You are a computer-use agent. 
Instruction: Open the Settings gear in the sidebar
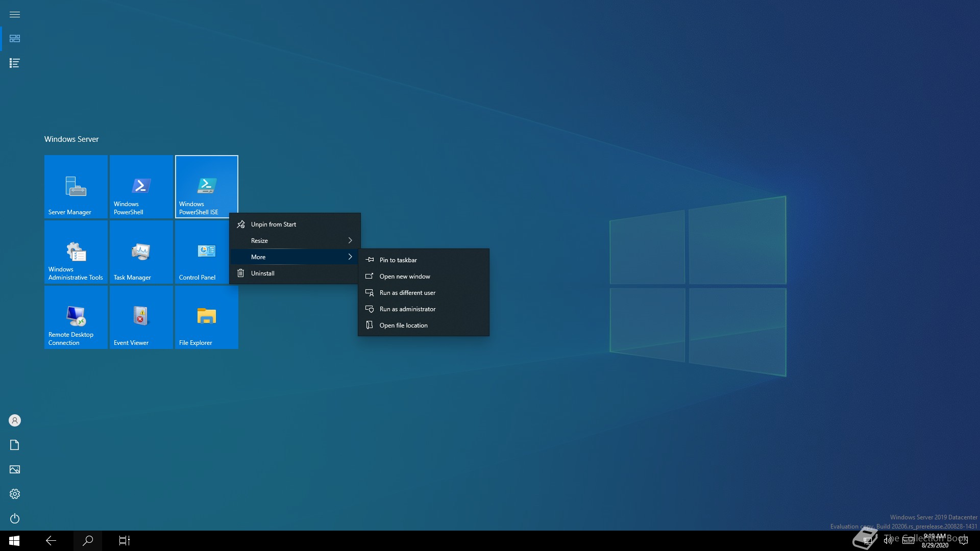(x=15, y=494)
